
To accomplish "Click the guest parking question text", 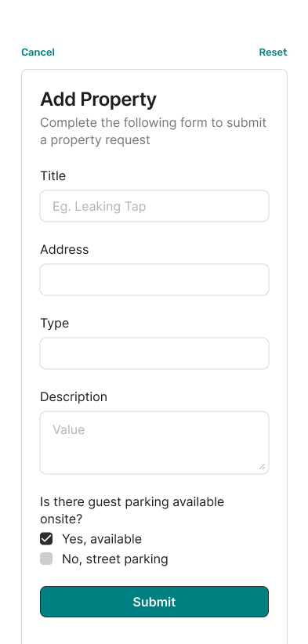I will point(132,511).
